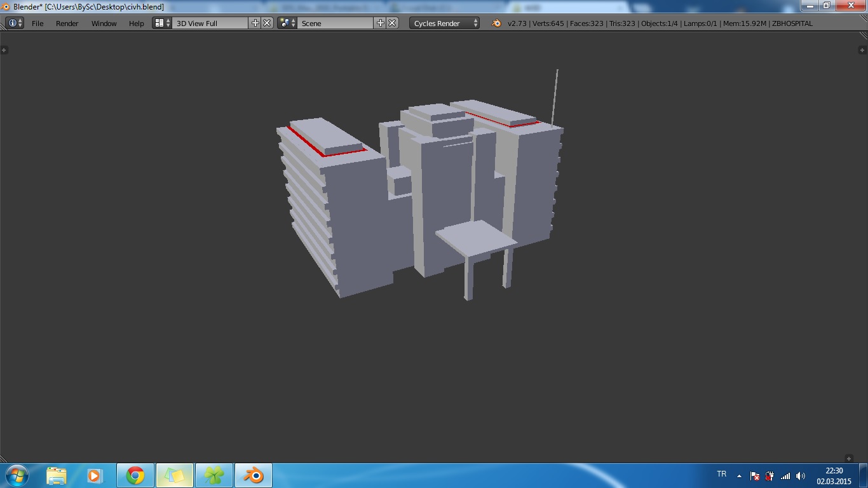The width and height of the screenshot is (868, 488).
Task: Switch to the green clover app in taskbar
Action: 214,475
